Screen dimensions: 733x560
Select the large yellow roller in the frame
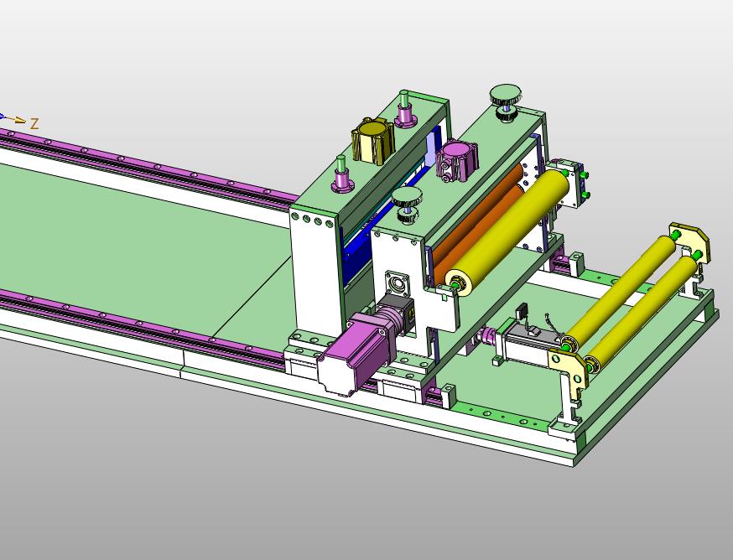(507, 233)
